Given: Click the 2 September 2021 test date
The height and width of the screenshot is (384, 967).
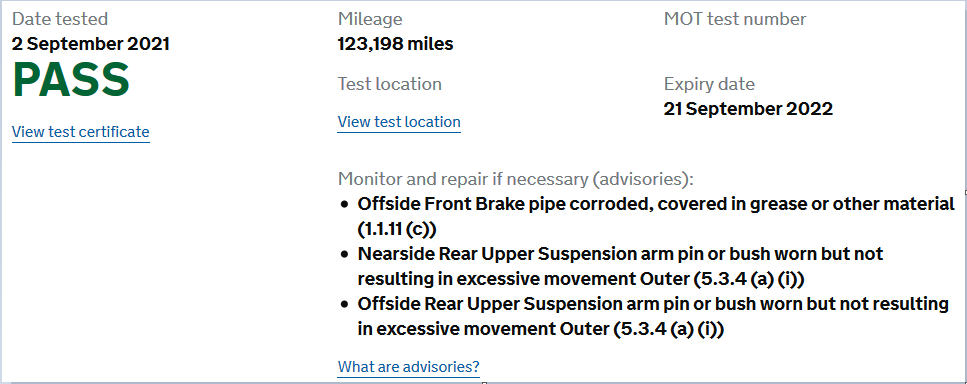Looking at the screenshot, I should click(91, 44).
